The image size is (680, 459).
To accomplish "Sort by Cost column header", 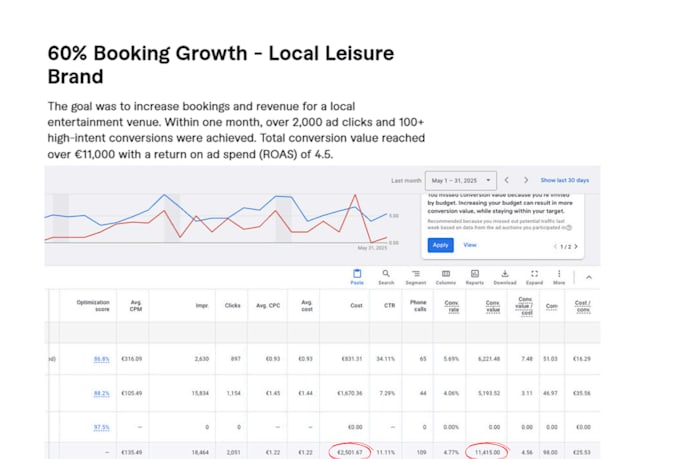I will [356, 305].
